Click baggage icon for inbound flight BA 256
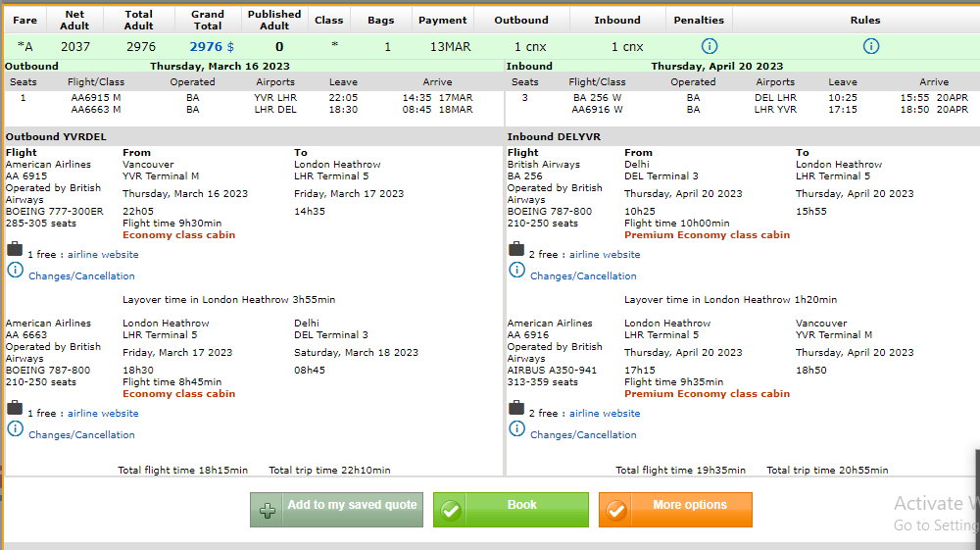The image size is (980, 550). point(516,250)
